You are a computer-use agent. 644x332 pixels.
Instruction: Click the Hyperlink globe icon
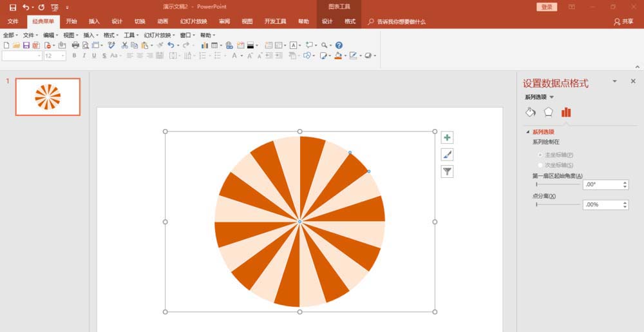click(x=229, y=45)
